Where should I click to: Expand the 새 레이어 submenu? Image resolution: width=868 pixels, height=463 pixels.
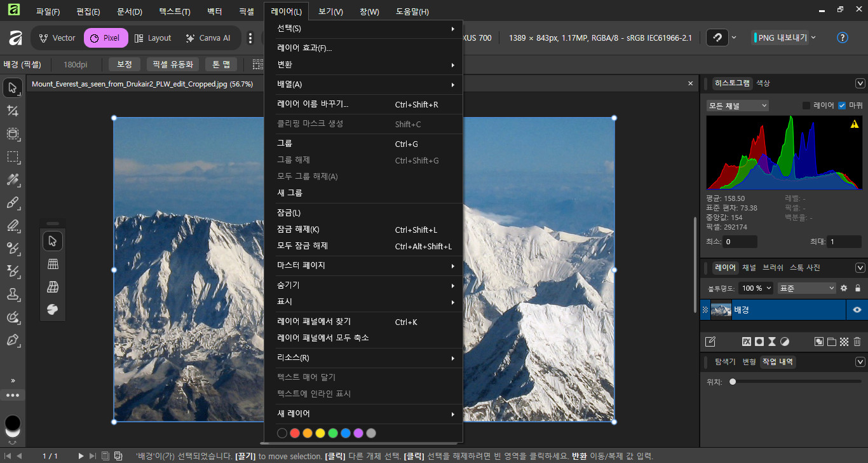pos(363,414)
